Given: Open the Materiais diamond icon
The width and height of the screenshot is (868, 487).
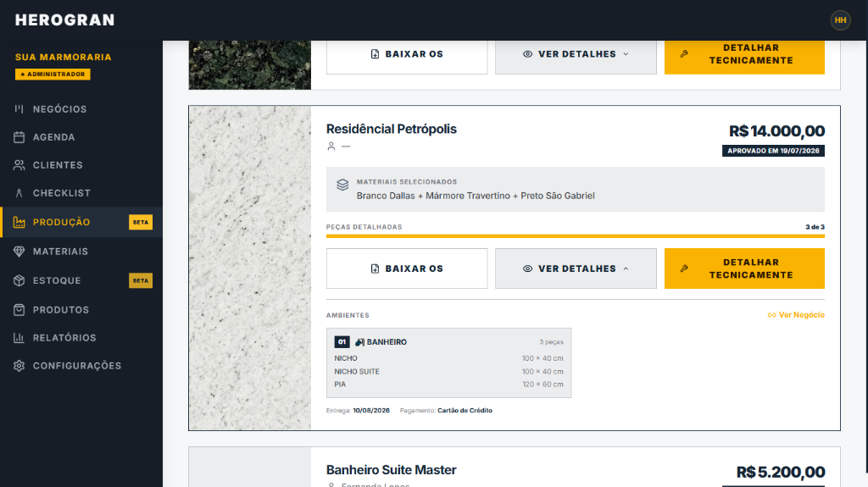Looking at the screenshot, I should pos(19,252).
